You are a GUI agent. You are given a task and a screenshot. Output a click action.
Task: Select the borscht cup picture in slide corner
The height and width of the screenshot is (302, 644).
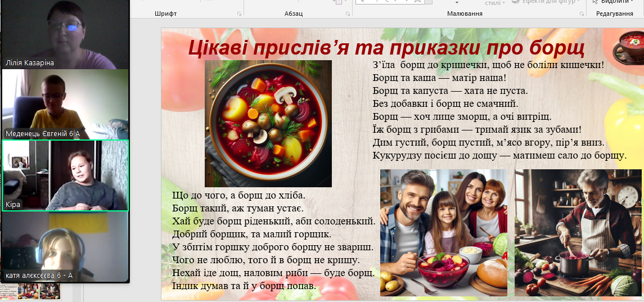click(x=628, y=48)
